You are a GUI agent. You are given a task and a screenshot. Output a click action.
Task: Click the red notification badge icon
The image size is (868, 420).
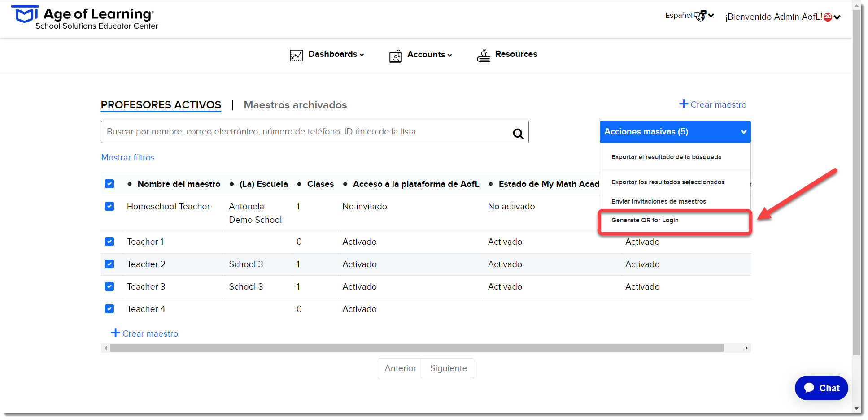tap(828, 17)
